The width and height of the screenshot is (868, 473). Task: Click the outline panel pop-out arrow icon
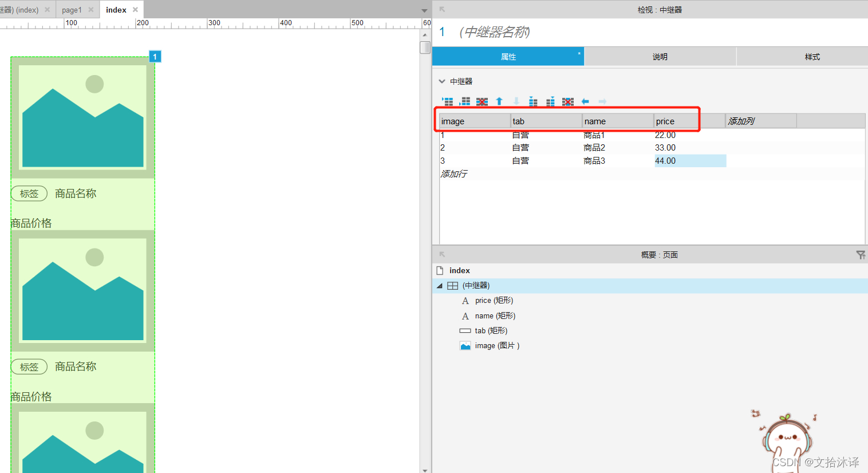coord(442,254)
